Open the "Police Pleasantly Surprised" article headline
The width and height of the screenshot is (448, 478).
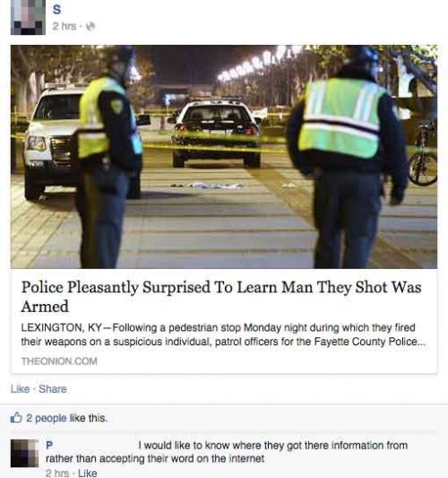[221, 296]
